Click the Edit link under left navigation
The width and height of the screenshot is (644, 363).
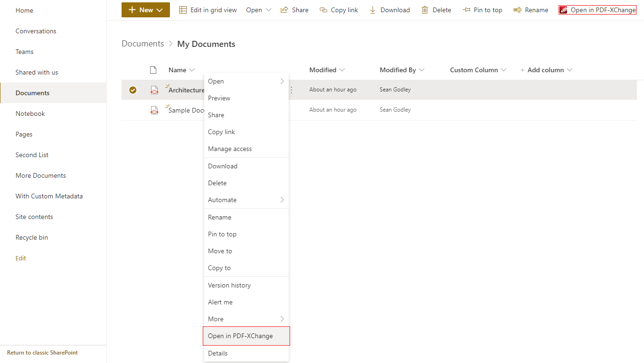[x=21, y=258]
